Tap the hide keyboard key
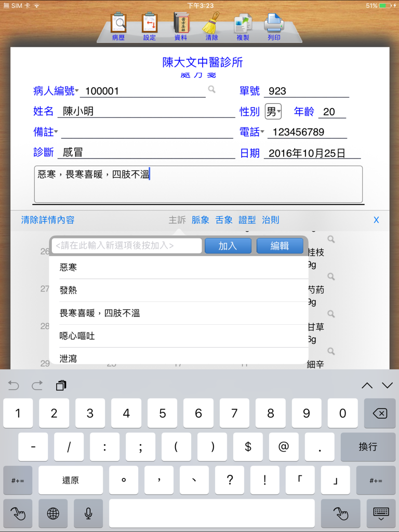The height and width of the screenshot is (532, 399). (381, 514)
